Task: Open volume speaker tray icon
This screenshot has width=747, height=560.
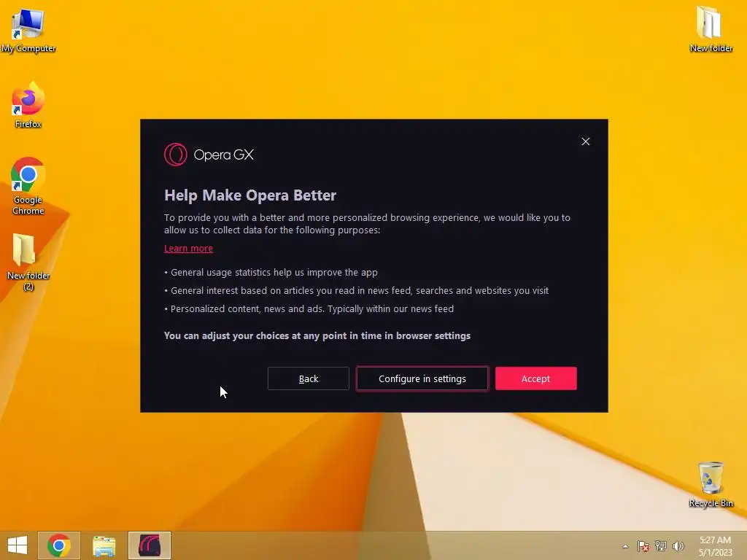Action: pyautogui.click(x=678, y=546)
